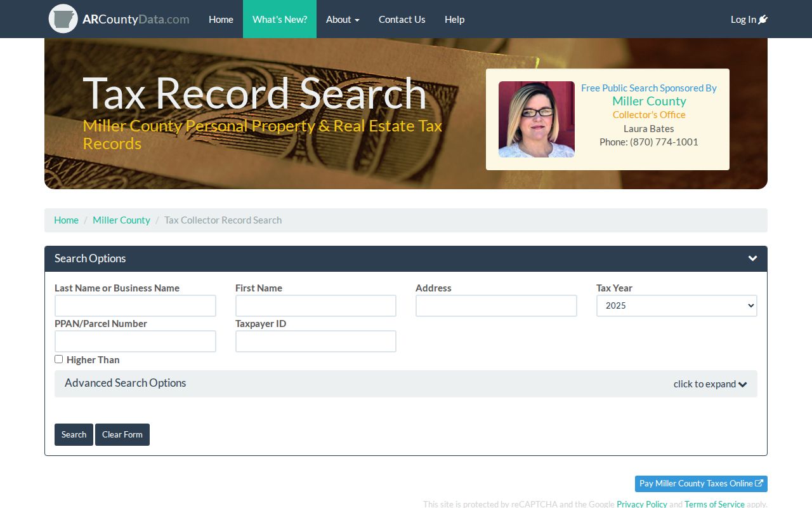The image size is (812, 508).
Task: Click the Arkansas state logo icon
Action: tap(63, 19)
